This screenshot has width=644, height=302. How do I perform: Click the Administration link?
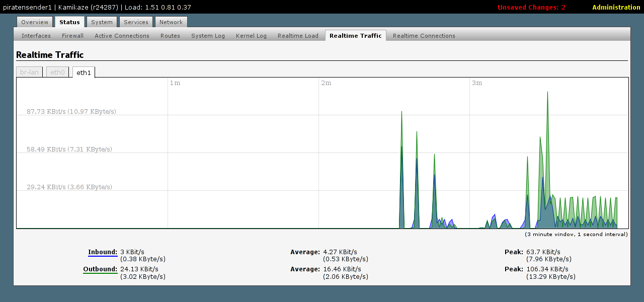click(616, 8)
